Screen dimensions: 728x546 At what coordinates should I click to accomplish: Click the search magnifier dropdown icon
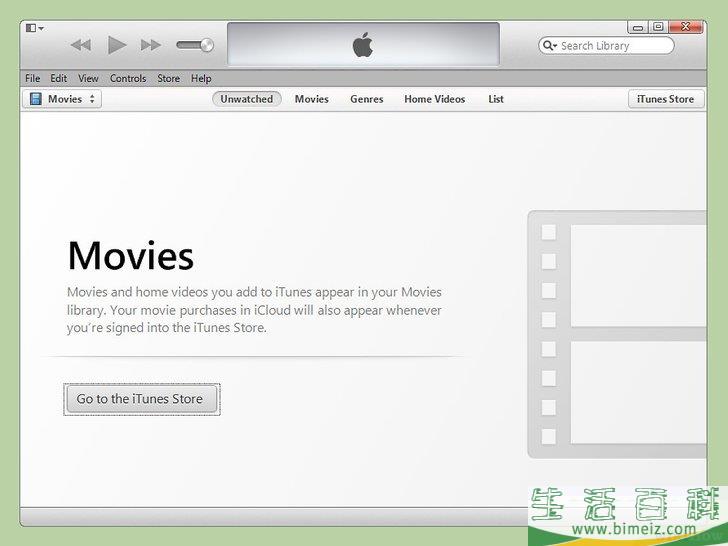pyautogui.click(x=550, y=46)
